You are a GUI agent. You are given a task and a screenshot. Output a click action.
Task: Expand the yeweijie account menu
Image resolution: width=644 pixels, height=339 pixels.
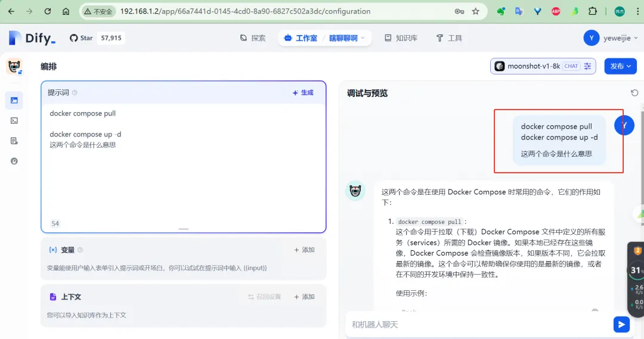[x=611, y=38]
